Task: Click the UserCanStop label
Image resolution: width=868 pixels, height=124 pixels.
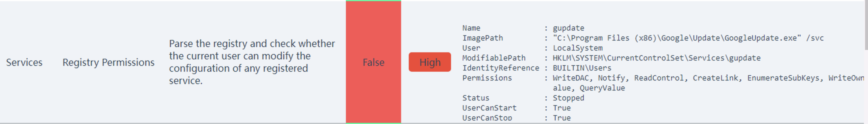Action: 487,118
